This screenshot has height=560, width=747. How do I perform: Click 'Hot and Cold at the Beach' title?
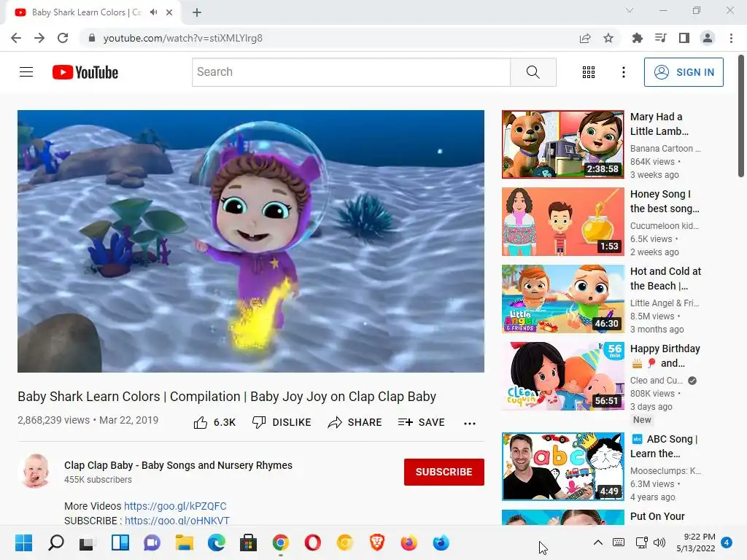tap(665, 278)
